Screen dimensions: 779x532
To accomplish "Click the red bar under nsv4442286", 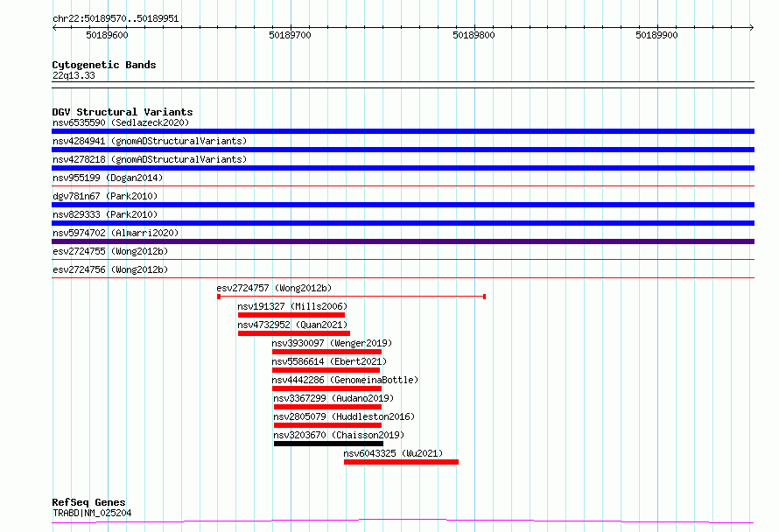I will tap(326, 388).
